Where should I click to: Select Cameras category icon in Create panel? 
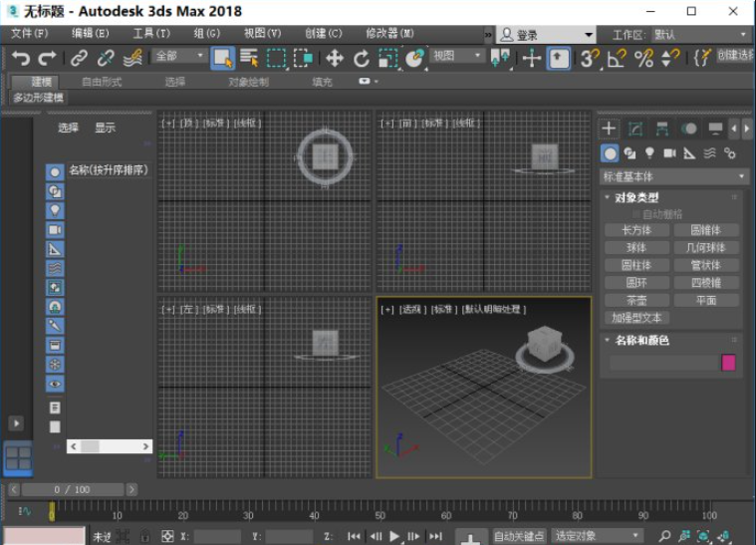tap(669, 153)
